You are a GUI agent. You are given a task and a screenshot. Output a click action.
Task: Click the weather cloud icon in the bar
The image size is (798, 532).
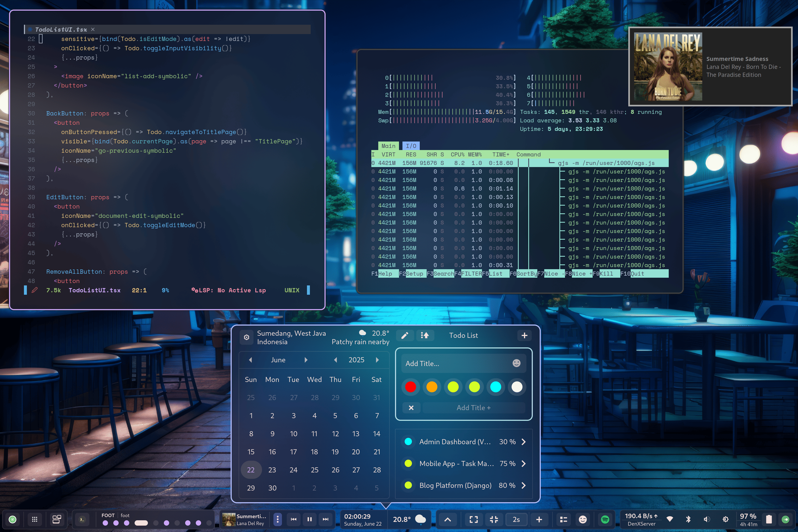(x=421, y=519)
